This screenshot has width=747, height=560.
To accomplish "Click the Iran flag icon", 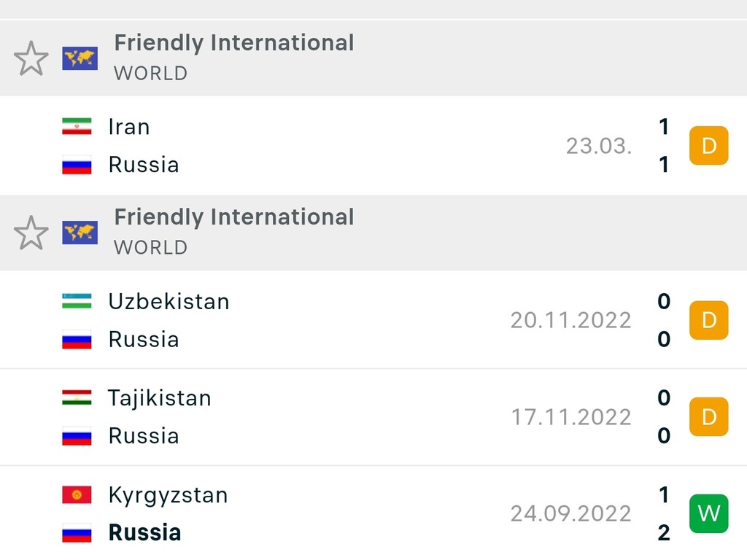I will [77, 126].
